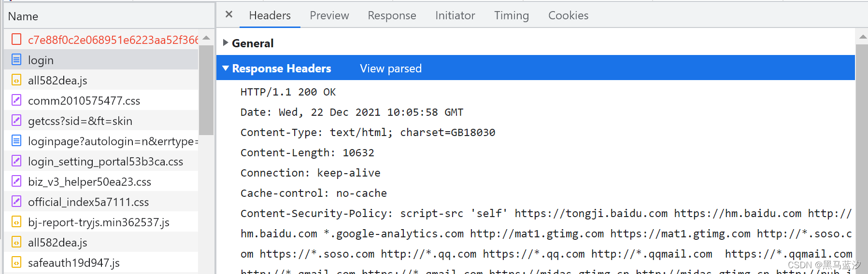This screenshot has height=274, width=868.
Task: Click the headers pane scroll-up arrow
Action: [x=862, y=37]
